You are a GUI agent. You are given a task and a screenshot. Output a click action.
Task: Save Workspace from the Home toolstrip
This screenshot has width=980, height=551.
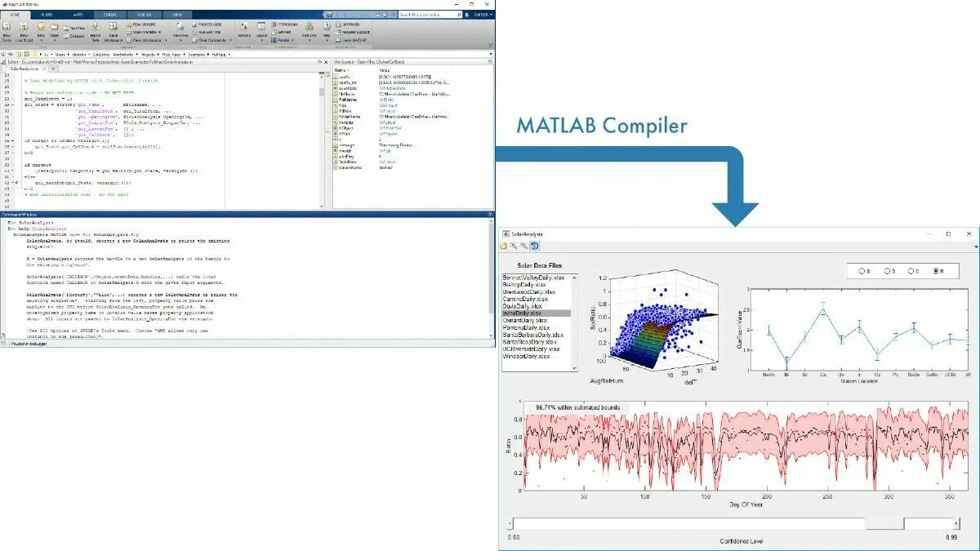pos(112,31)
